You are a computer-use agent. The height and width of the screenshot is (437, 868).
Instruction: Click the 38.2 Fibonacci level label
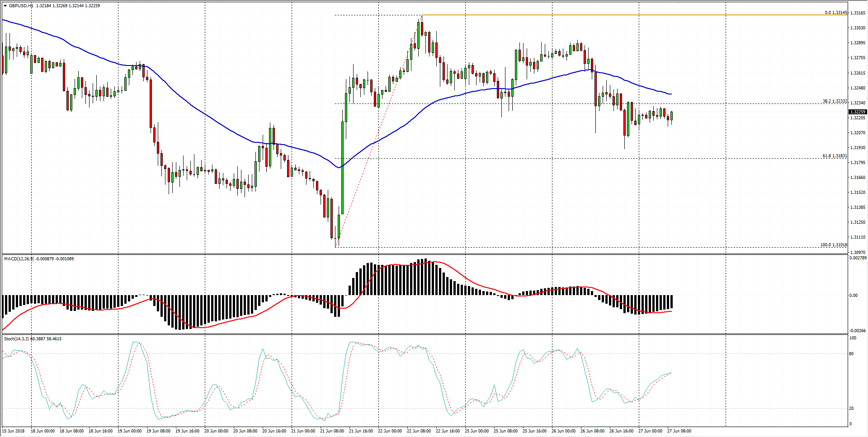pos(835,101)
